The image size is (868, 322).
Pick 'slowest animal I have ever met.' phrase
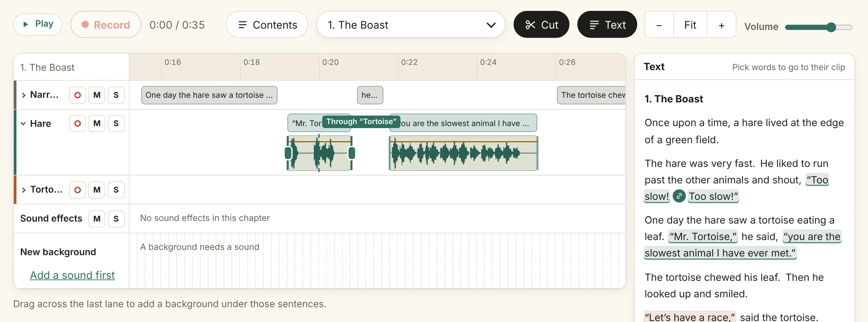(x=720, y=253)
